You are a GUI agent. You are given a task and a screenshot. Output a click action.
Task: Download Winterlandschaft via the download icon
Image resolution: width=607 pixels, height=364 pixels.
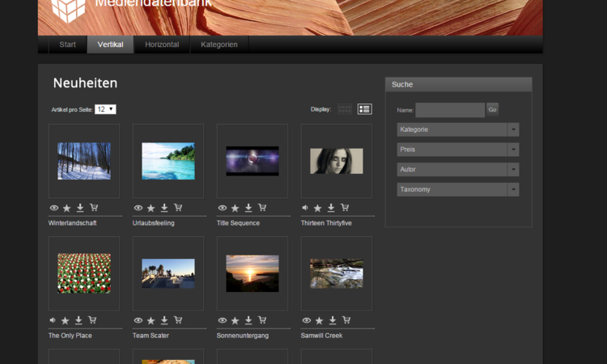[x=80, y=208]
